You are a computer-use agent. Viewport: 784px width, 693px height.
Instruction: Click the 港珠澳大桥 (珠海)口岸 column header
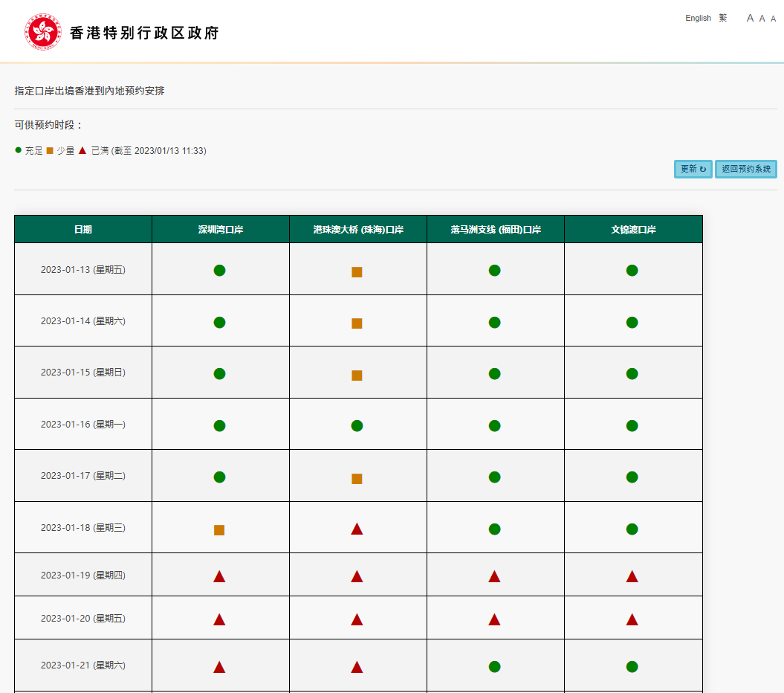point(358,230)
